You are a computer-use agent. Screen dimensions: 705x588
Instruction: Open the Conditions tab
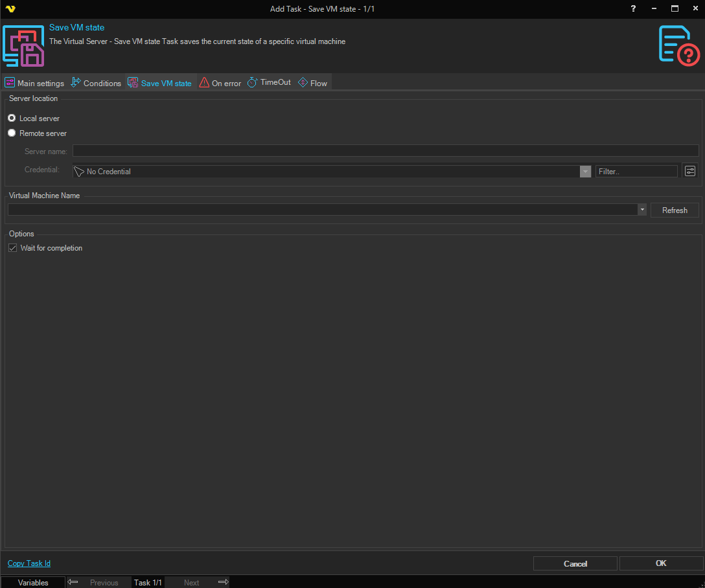(96, 83)
